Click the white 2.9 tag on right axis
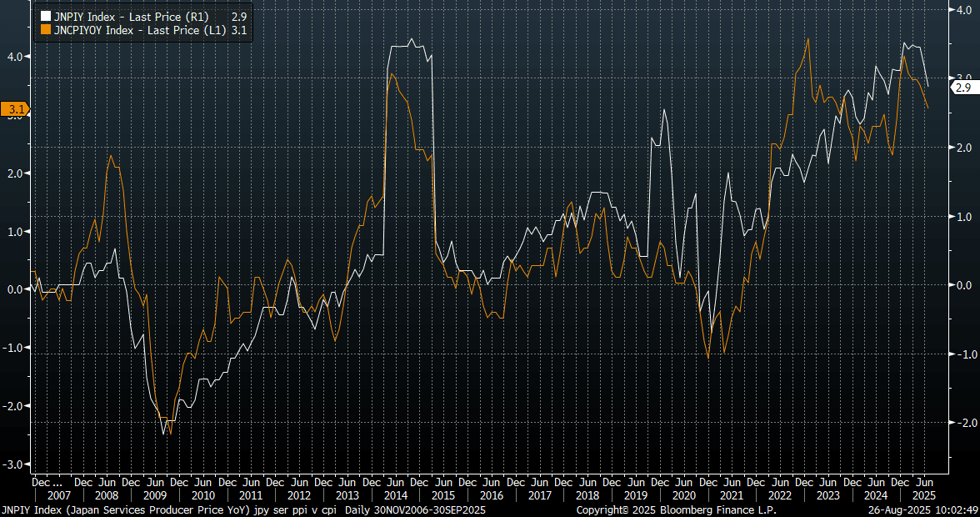Screen dimensions: 980x517 tap(962, 88)
